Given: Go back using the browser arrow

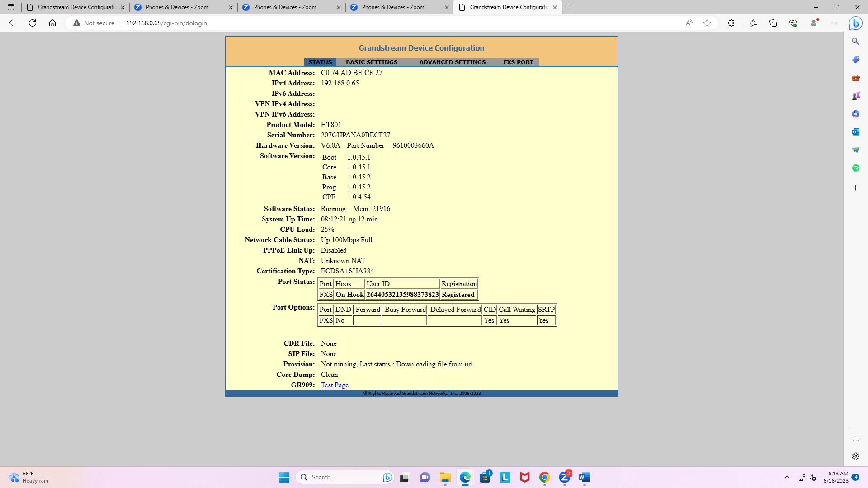Looking at the screenshot, I should 13,23.
